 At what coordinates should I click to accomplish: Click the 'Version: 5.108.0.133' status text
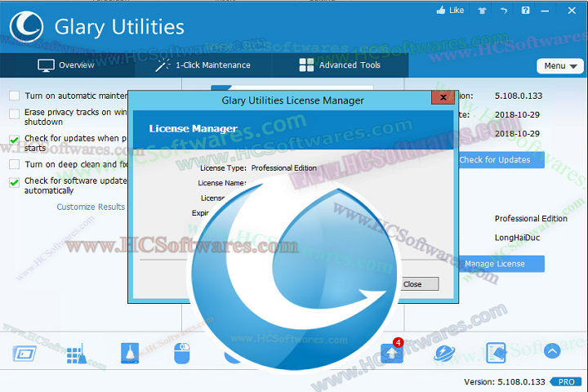click(505, 382)
